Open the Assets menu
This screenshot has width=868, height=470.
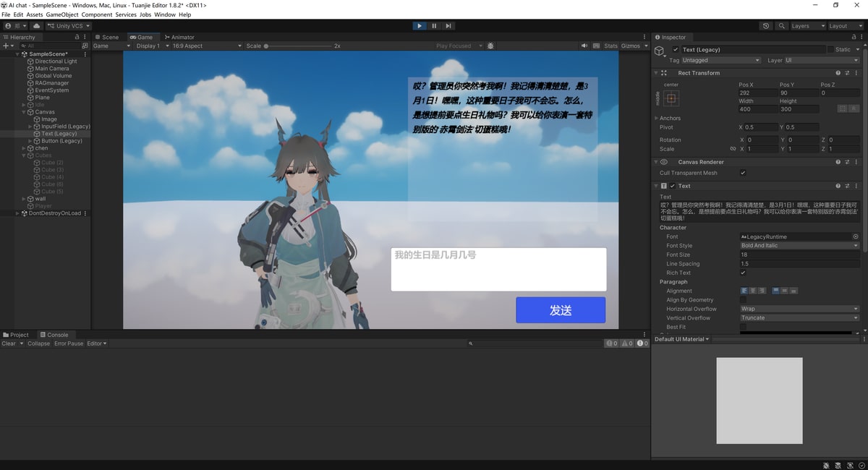pos(35,14)
